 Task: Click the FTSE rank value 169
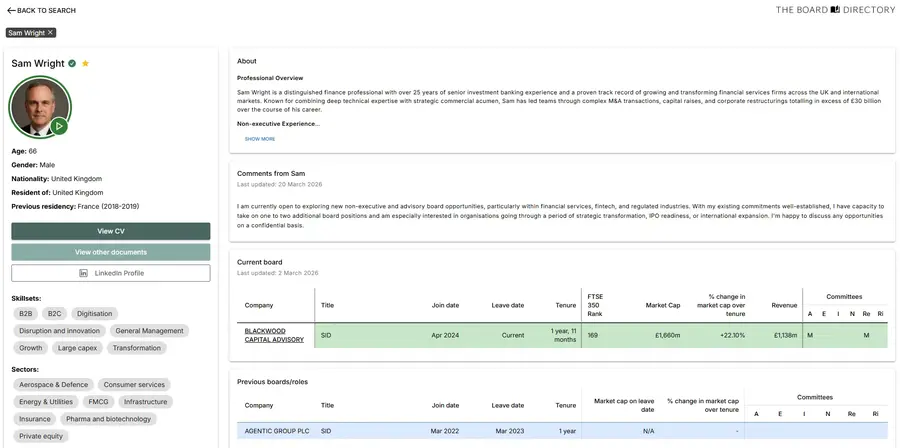point(592,336)
